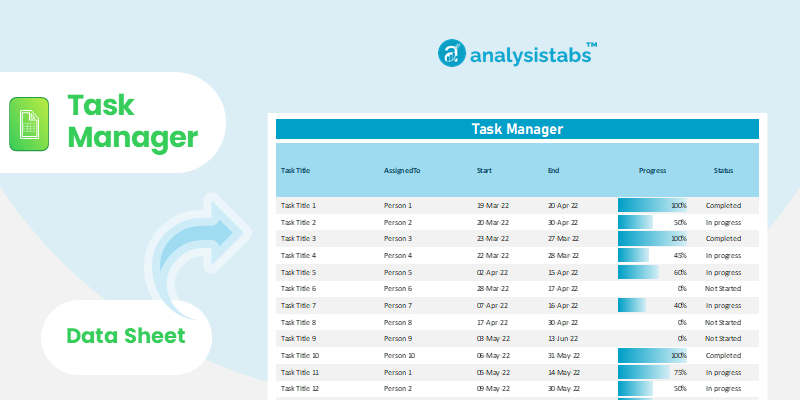Click the Start column header

[484, 170]
